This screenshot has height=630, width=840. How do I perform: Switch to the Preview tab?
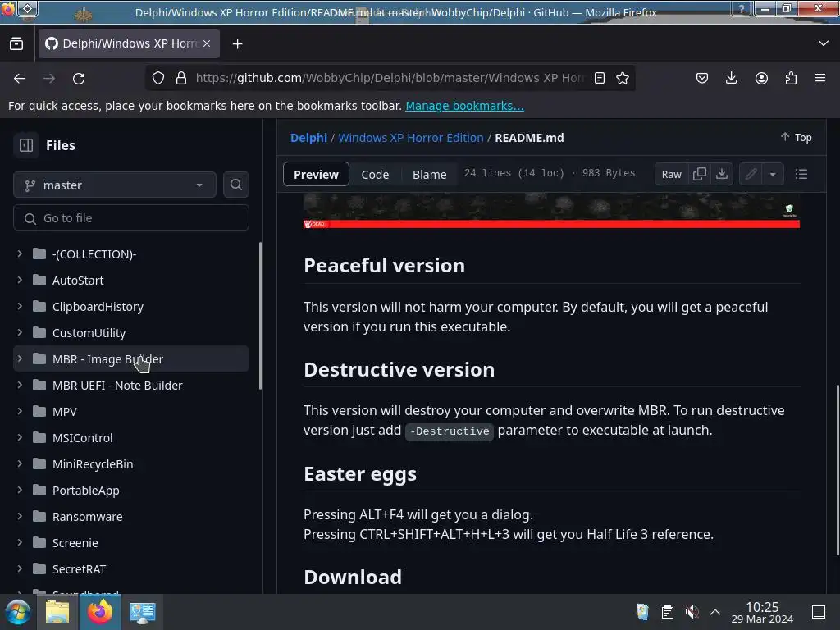coord(316,174)
